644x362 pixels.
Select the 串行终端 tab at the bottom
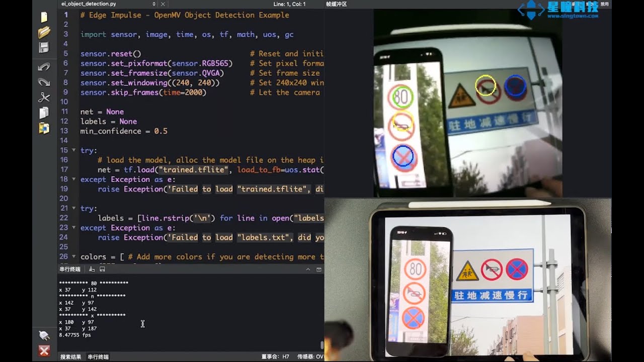(98, 357)
